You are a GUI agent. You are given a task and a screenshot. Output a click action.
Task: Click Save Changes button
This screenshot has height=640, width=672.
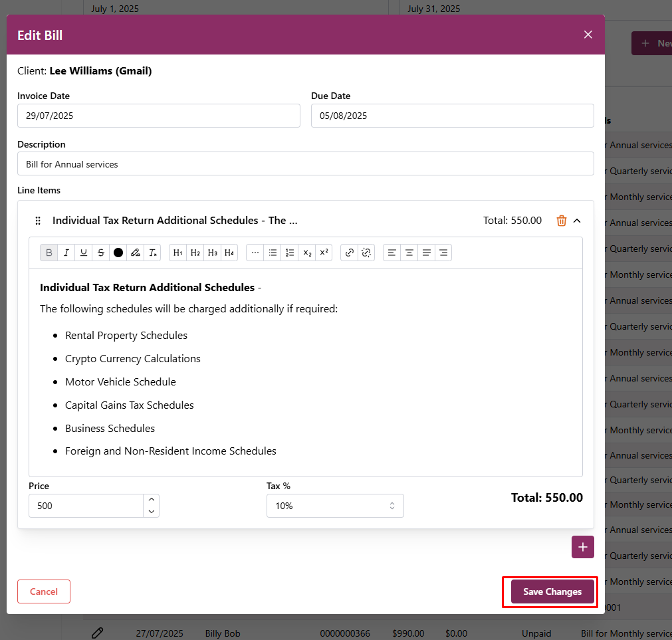coord(552,591)
